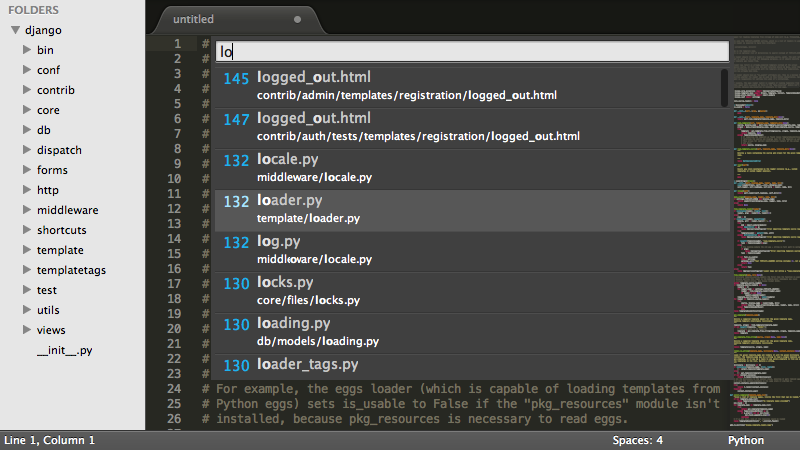Screen dimensions: 800x450
Task: Expand the utils folder arrow
Action: (x=27, y=309)
